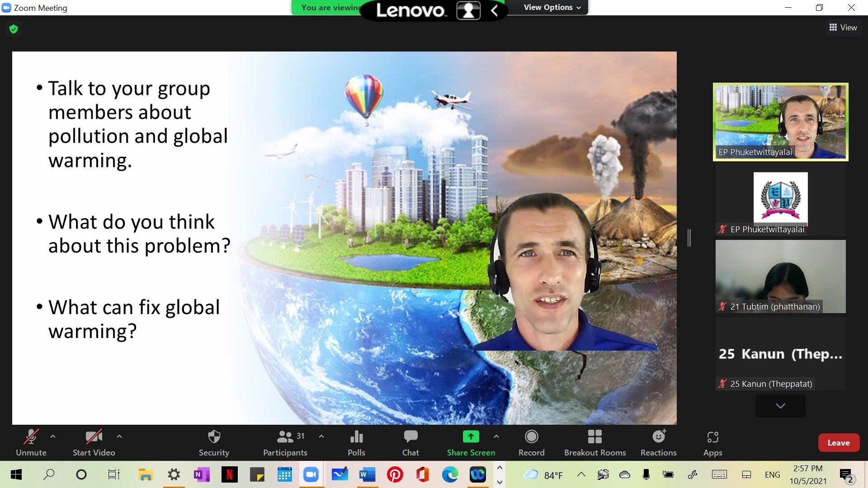Open audio options caret next to Unmute

click(x=53, y=436)
